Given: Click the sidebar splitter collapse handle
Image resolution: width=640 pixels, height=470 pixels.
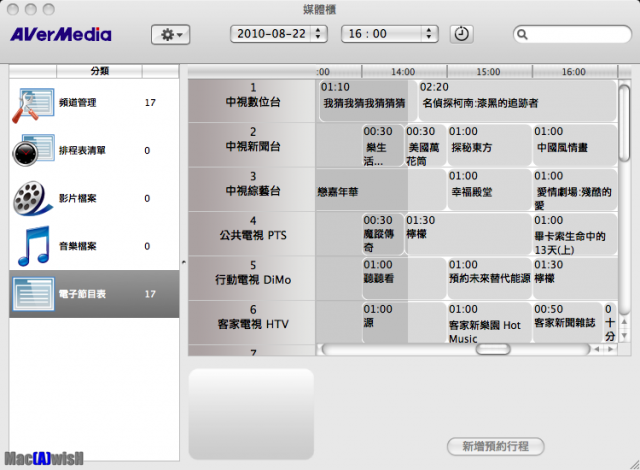Looking at the screenshot, I should (184, 262).
